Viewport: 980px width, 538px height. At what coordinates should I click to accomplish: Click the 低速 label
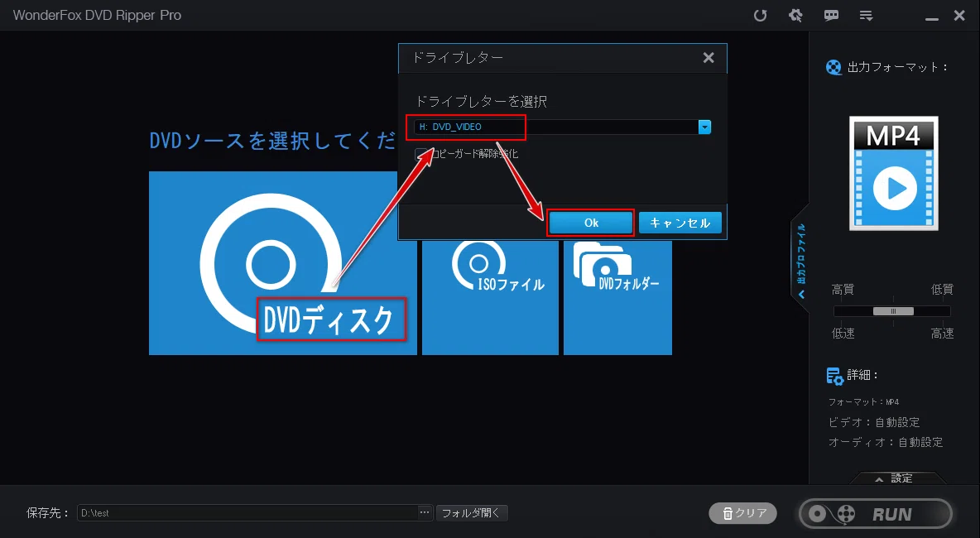843,334
